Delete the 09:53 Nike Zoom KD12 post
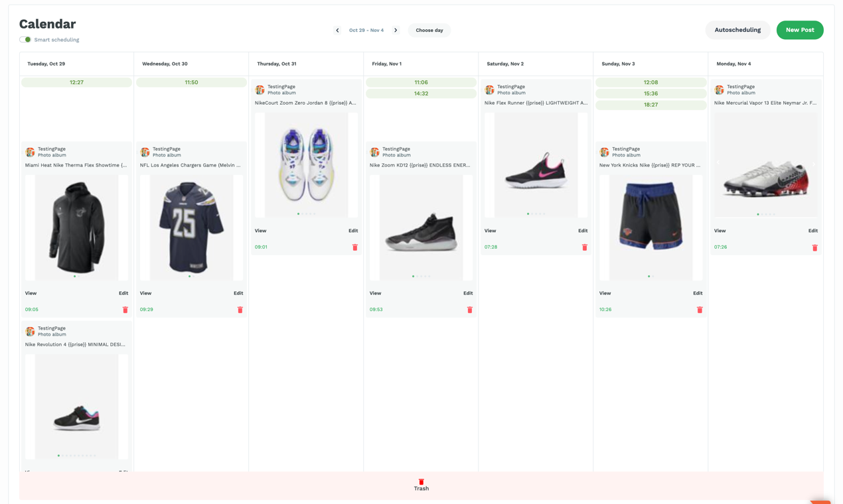 click(x=469, y=310)
